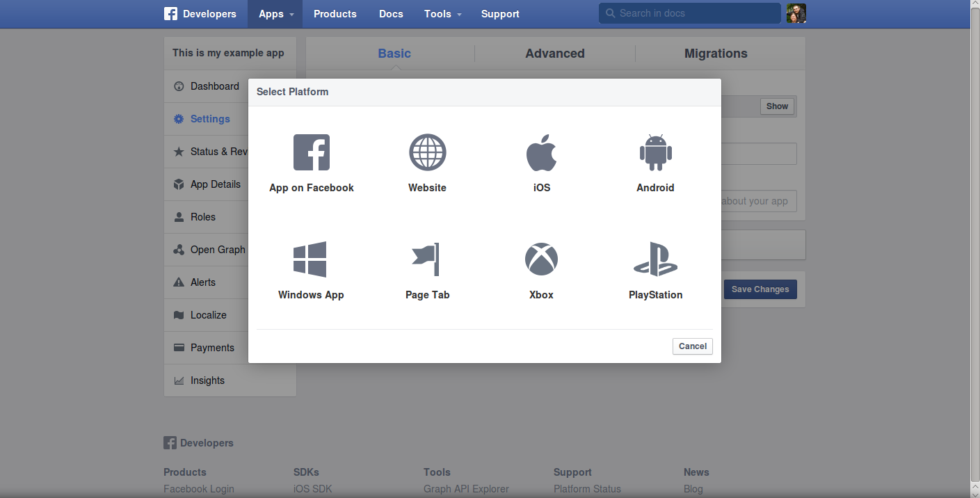Click the Localize flag icon

pyautogui.click(x=178, y=315)
